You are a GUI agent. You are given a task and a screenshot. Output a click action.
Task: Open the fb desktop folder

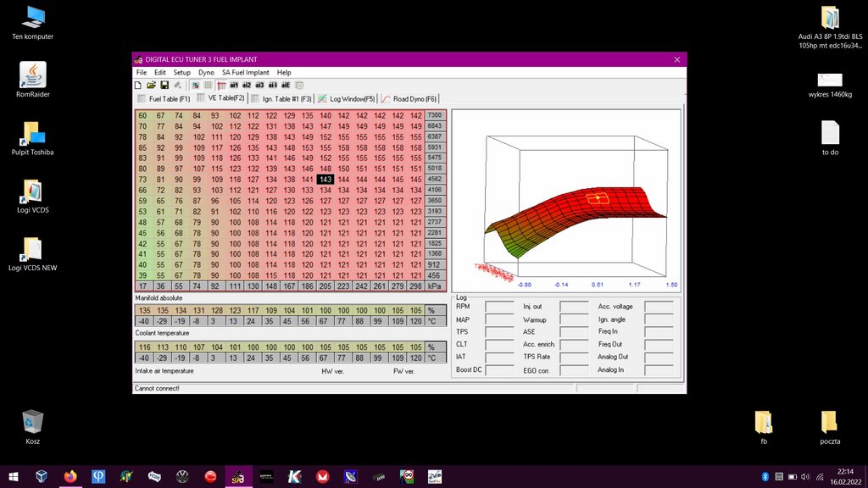764,428
